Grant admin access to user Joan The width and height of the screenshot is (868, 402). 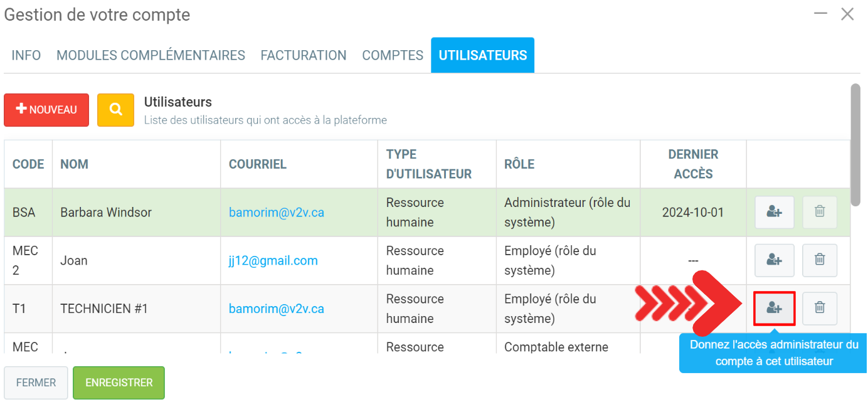(774, 260)
